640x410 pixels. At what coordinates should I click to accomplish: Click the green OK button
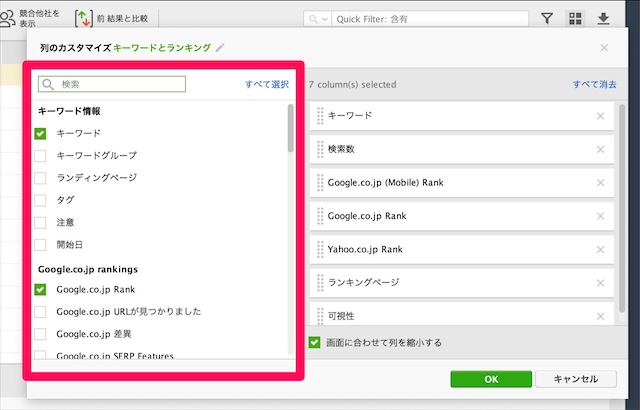(x=491, y=379)
